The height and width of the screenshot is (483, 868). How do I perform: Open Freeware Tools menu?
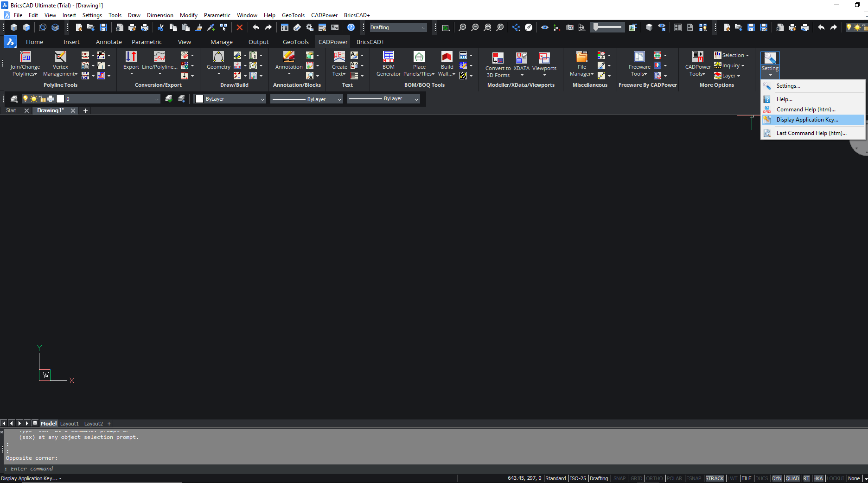(x=639, y=64)
